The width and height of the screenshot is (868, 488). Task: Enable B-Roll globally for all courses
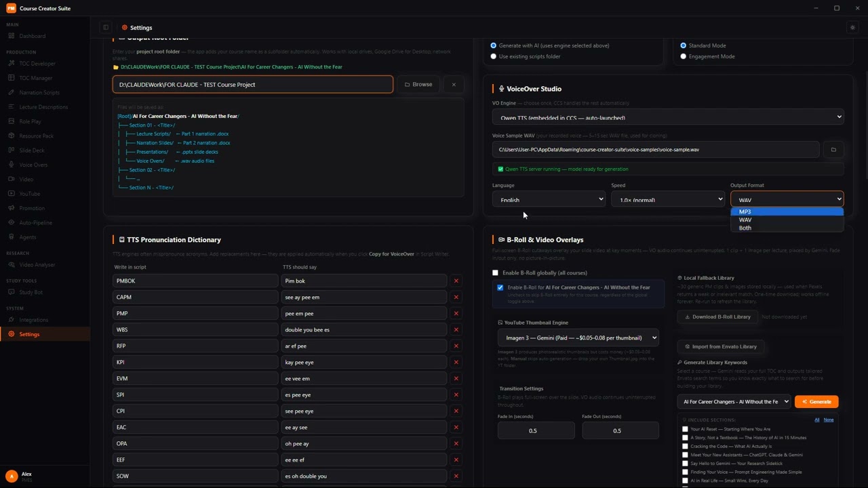click(x=495, y=273)
